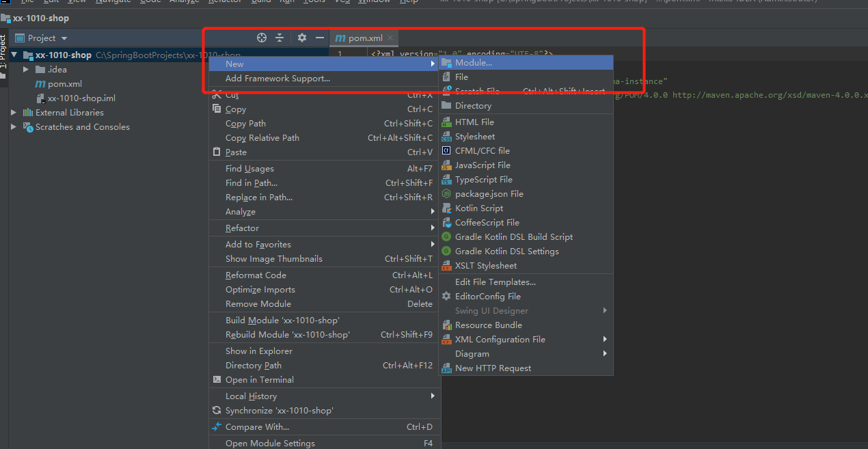Select Directory in New submenu
This screenshot has height=449, width=868.
tap(526, 105)
